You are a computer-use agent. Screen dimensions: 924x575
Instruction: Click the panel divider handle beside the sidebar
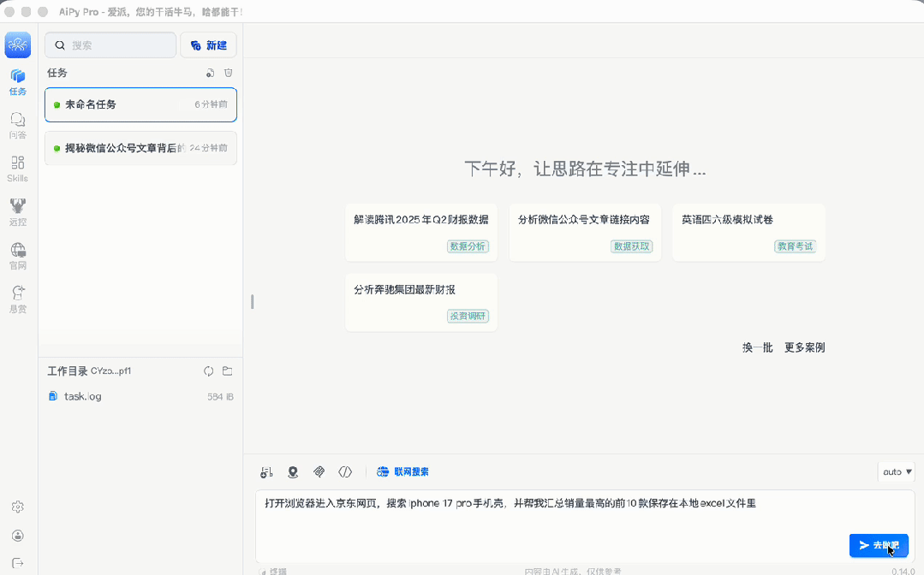(253, 302)
